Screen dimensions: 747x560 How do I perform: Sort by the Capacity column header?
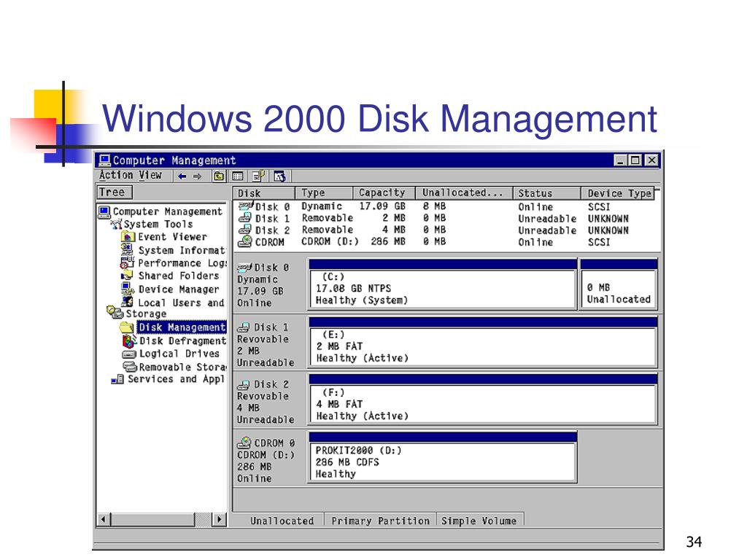pos(384,192)
